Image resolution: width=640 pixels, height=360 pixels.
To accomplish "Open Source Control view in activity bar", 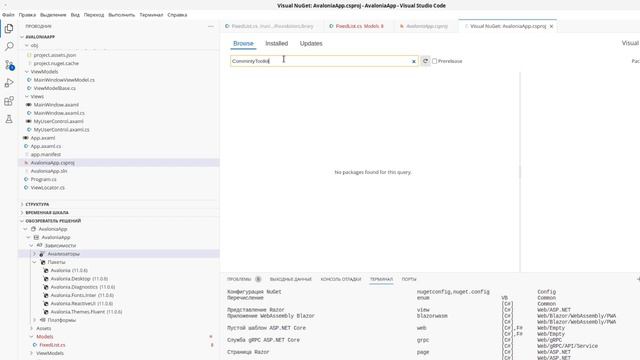I will click(9, 65).
